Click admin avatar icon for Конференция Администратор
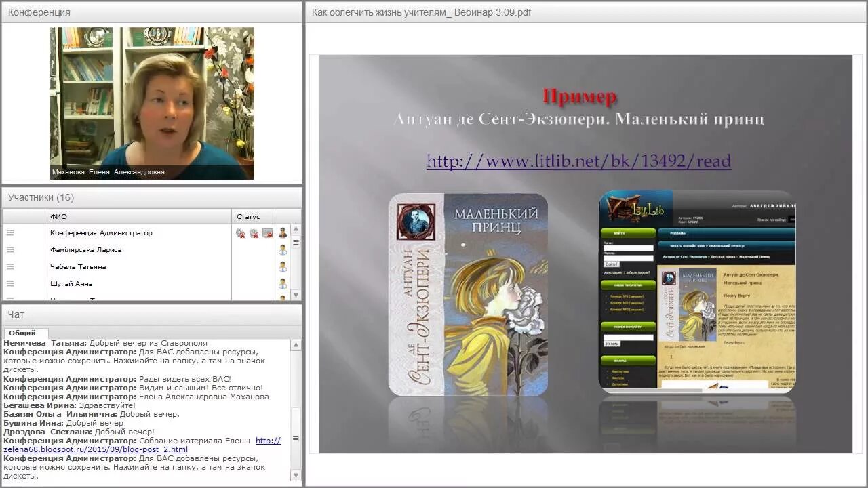Screen dimensions: 868x488 pos(283,233)
